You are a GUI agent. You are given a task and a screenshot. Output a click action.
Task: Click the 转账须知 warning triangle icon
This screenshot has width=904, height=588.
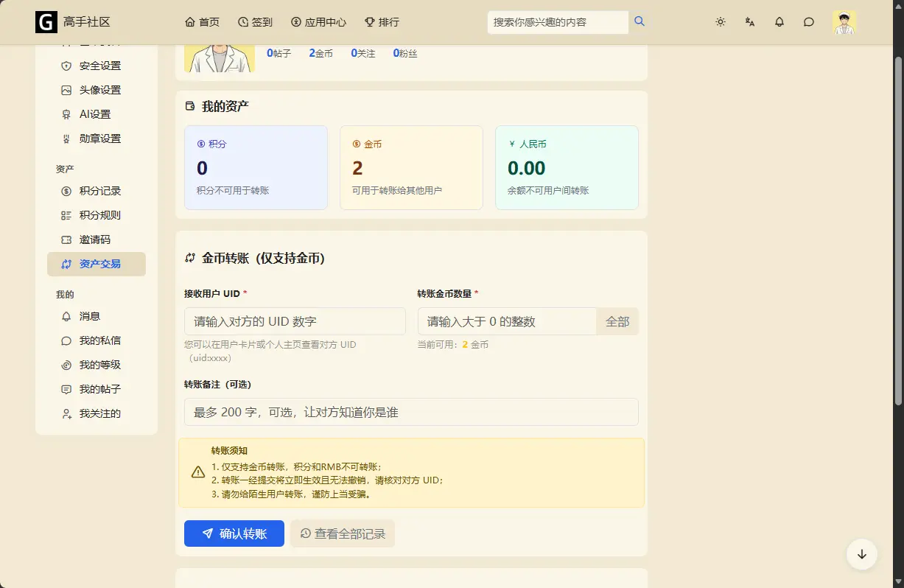tap(198, 472)
